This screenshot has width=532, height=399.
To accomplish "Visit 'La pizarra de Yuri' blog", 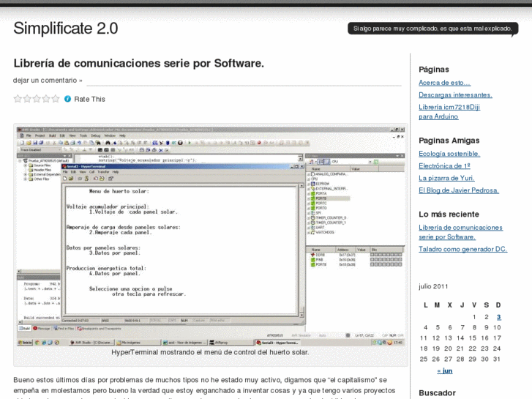I will coord(446,178).
